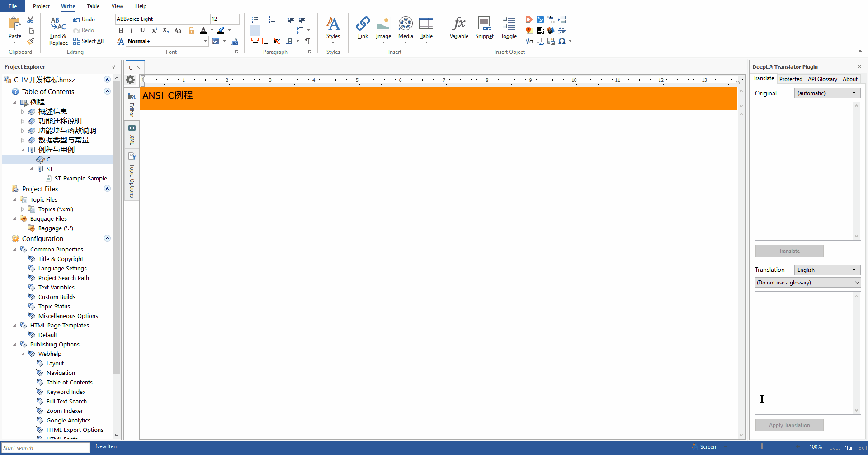
Task: Click the zoom slider handle
Action: (x=762, y=447)
